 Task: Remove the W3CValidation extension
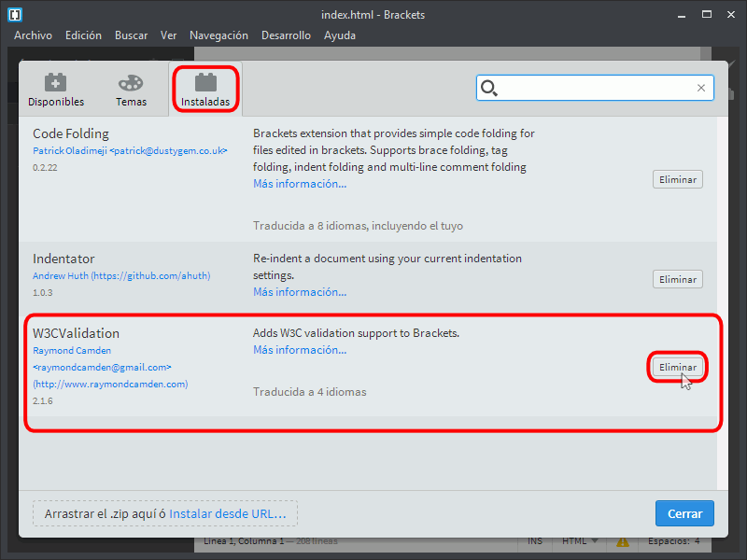678,367
